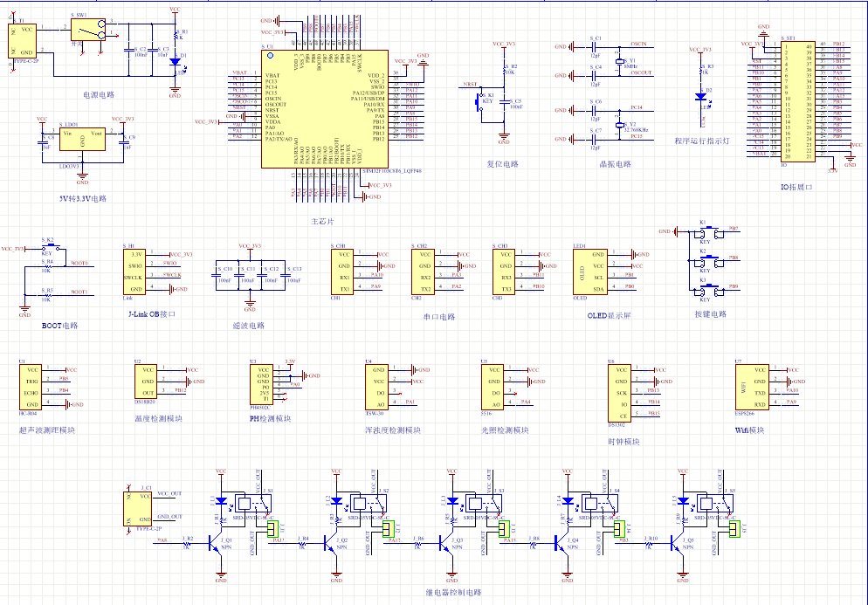This screenshot has width=868, height=605.
Task: Click the '继电器控制电路' label
Action: point(453,592)
